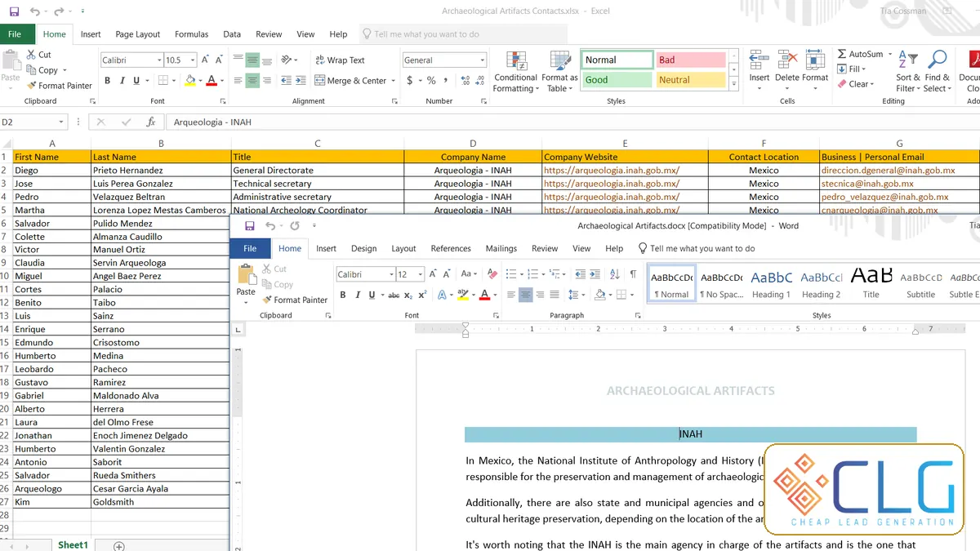Expand Merge & Center options arrow

393,81
